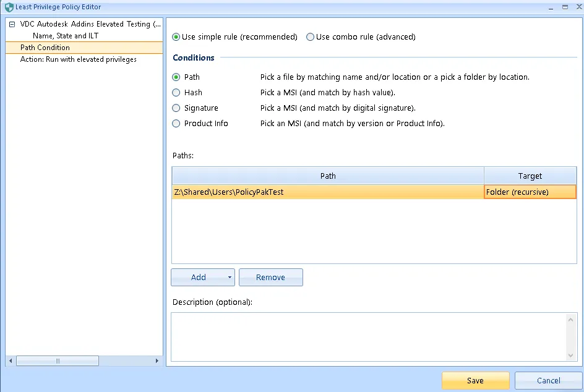Screen dimensions: 584x392
Task: Open 'Name, State and ILT' tree item
Action: [66, 36]
